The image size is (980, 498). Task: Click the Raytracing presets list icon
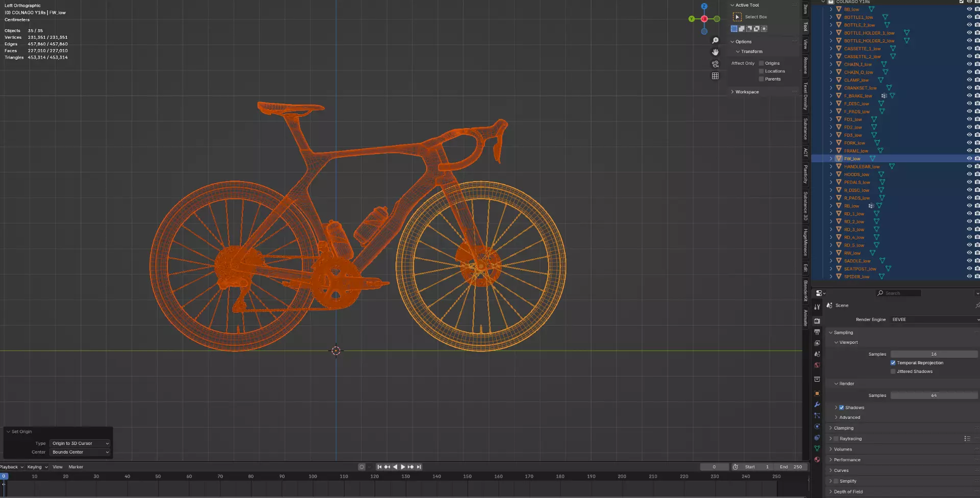click(x=967, y=439)
